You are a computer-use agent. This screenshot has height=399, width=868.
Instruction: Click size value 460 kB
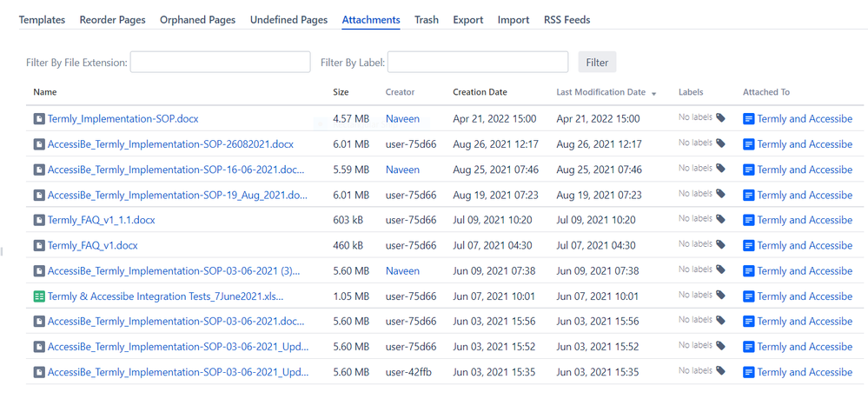pyautogui.click(x=348, y=245)
